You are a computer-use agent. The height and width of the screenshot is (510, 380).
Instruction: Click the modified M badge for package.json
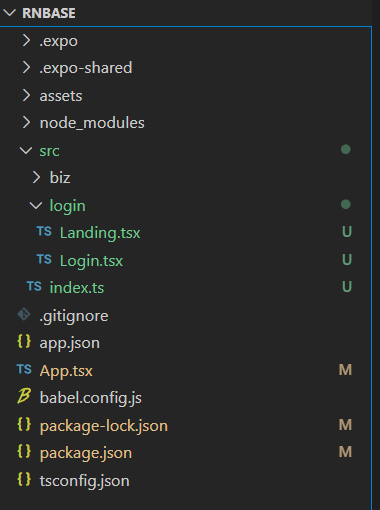click(x=345, y=452)
